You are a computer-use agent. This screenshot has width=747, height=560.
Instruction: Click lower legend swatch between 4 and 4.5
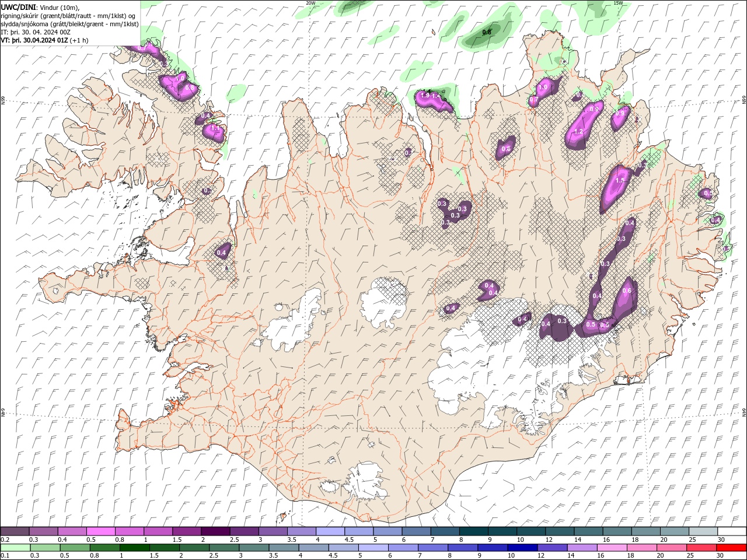coord(314,548)
